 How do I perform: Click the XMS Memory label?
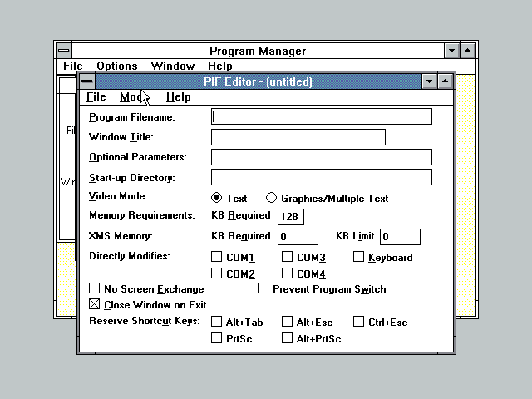pyautogui.click(x=121, y=236)
